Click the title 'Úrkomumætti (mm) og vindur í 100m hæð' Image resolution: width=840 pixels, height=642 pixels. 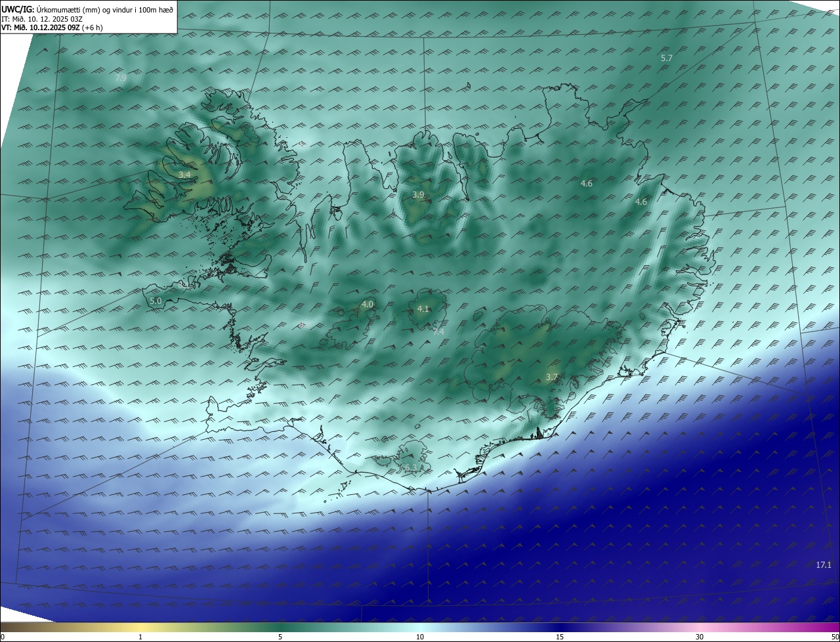tap(104, 9)
